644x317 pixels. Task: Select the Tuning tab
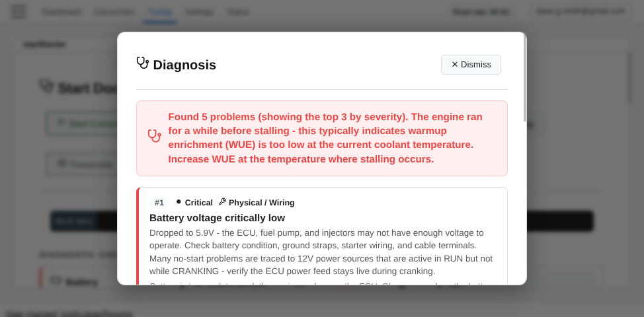[159, 12]
